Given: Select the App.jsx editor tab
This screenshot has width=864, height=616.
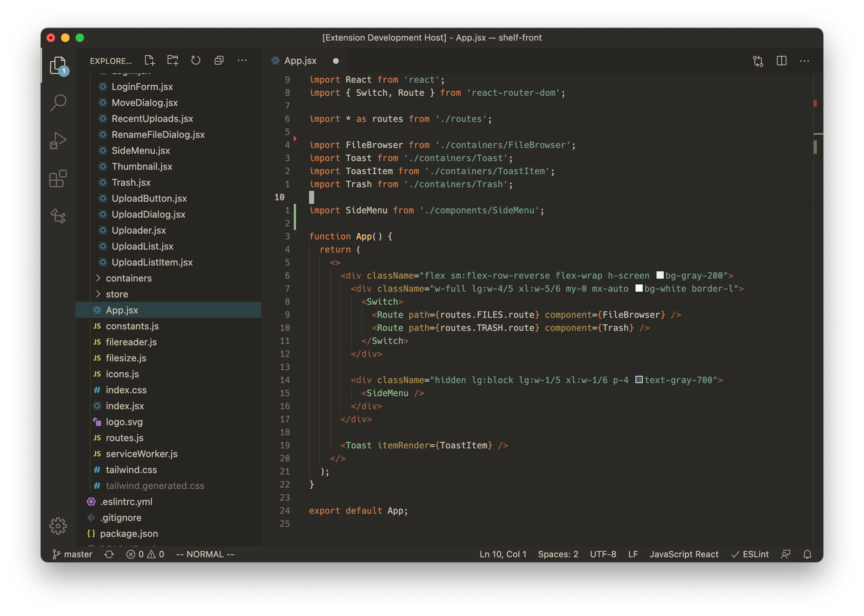Looking at the screenshot, I should tap(300, 60).
